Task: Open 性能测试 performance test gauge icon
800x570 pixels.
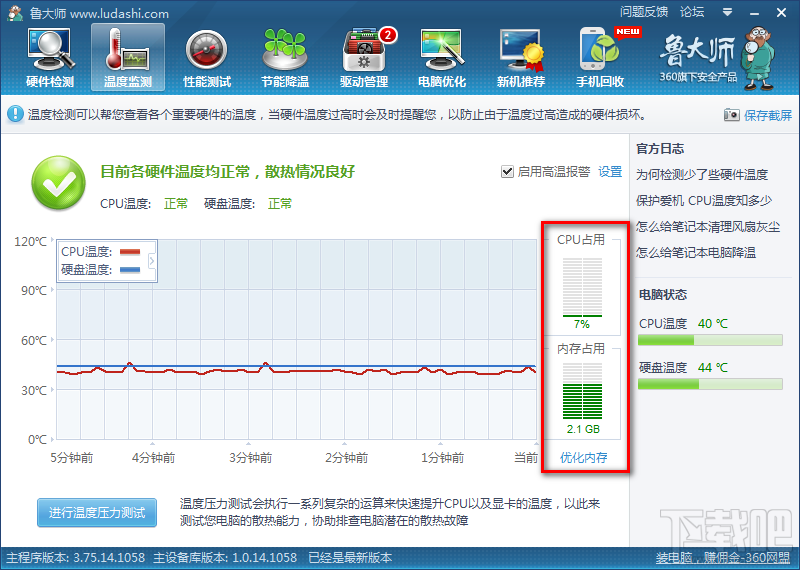Action: point(207,57)
